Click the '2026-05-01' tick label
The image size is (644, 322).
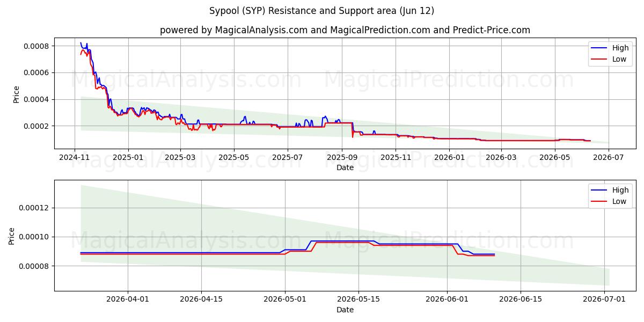point(285,300)
